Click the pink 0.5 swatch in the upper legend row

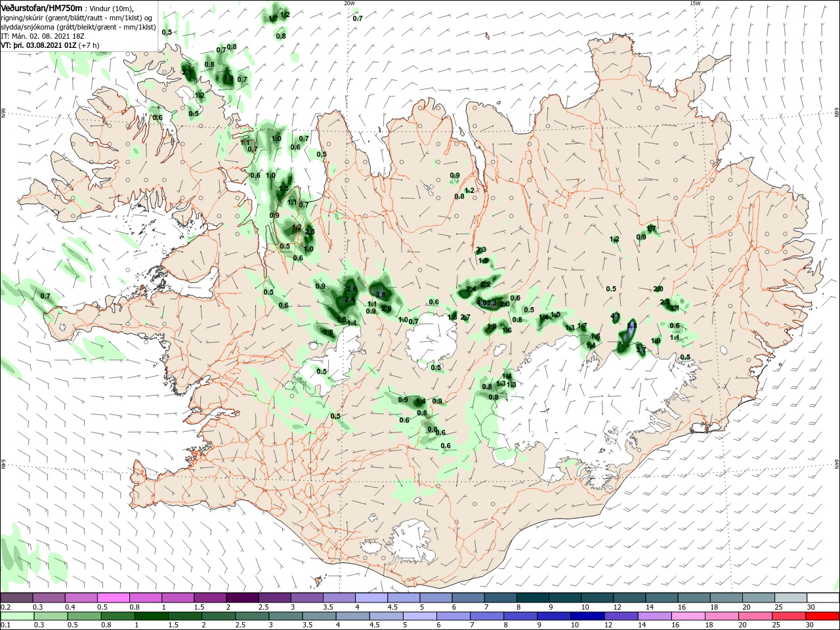click(113, 598)
